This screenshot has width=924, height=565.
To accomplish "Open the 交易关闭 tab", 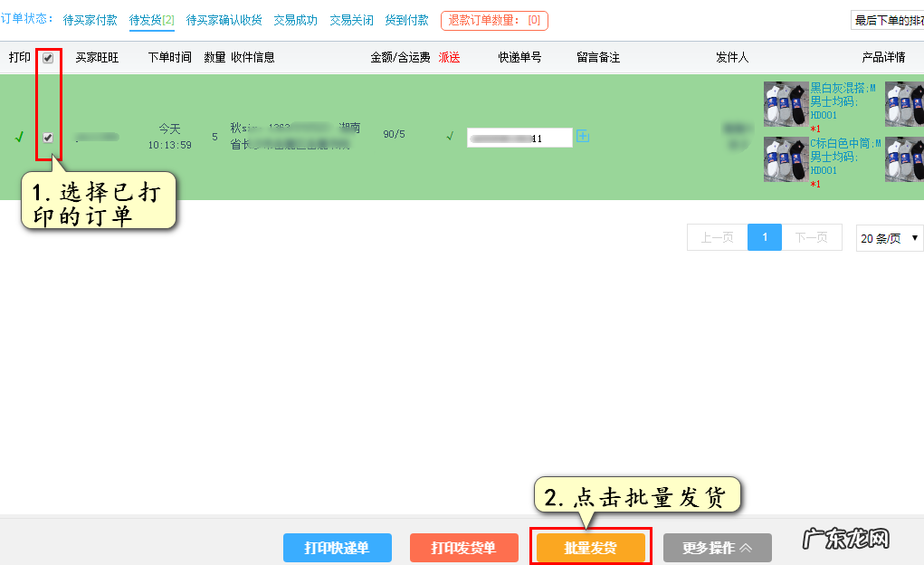I will 350,18.
